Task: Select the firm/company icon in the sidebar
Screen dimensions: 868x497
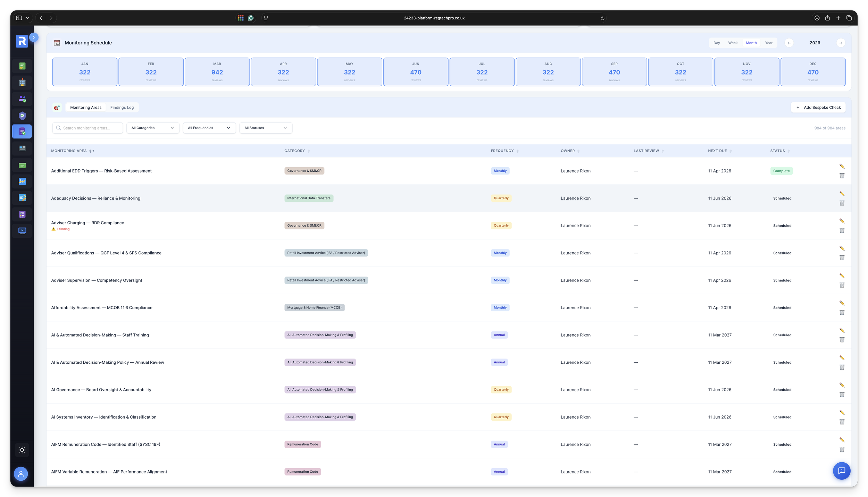Action: point(22,82)
